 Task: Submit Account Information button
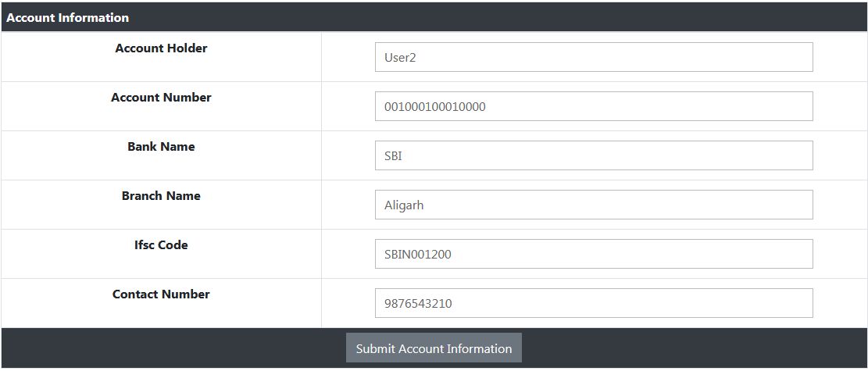point(434,348)
